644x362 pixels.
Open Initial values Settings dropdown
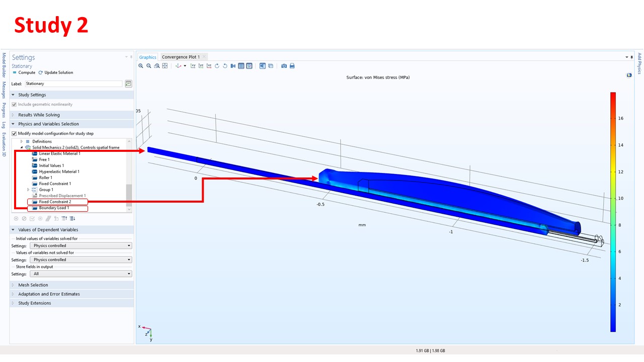point(80,246)
